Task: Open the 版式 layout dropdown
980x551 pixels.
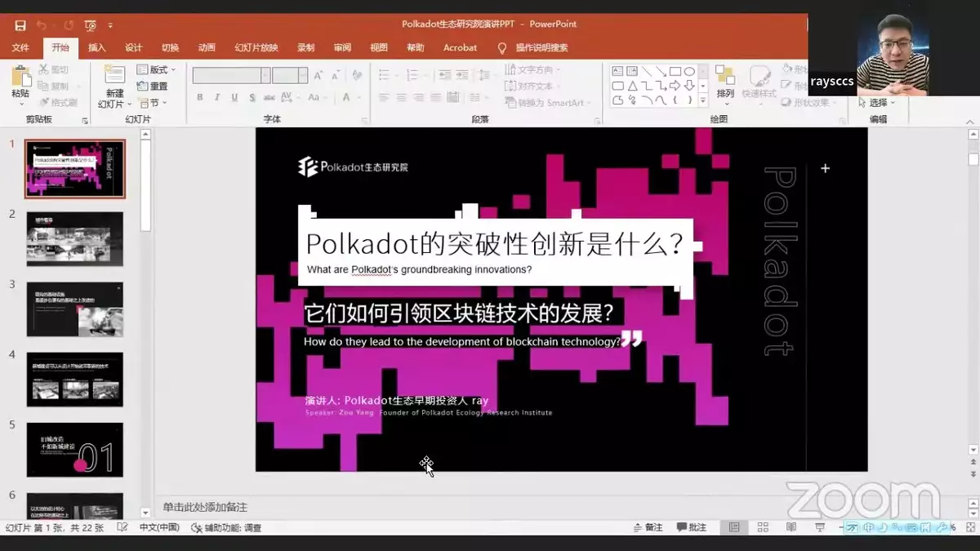Action: 157,70
